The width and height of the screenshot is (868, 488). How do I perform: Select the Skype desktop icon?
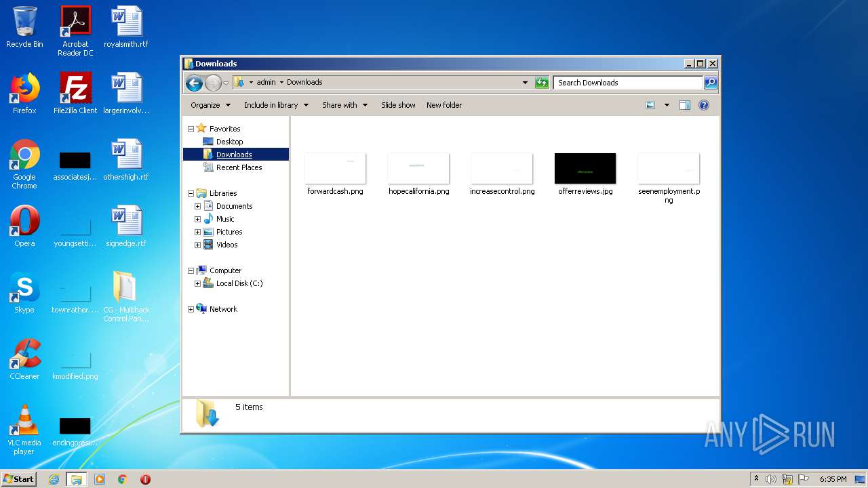click(x=24, y=293)
